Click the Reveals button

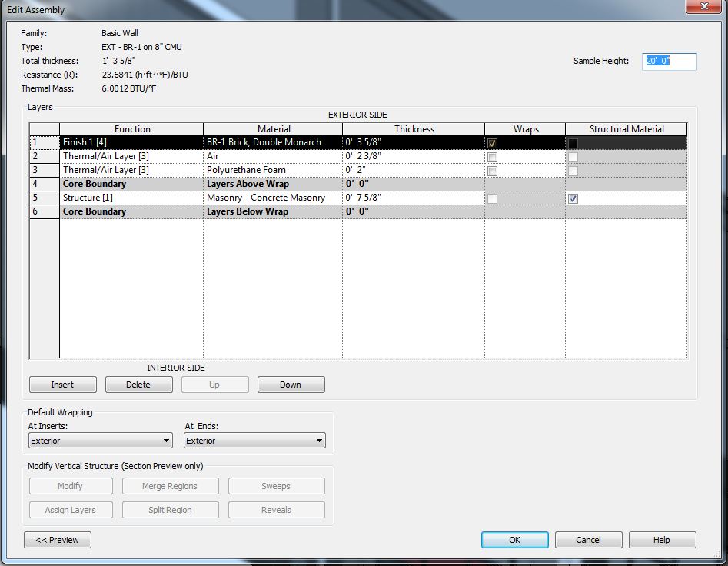tap(276, 510)
